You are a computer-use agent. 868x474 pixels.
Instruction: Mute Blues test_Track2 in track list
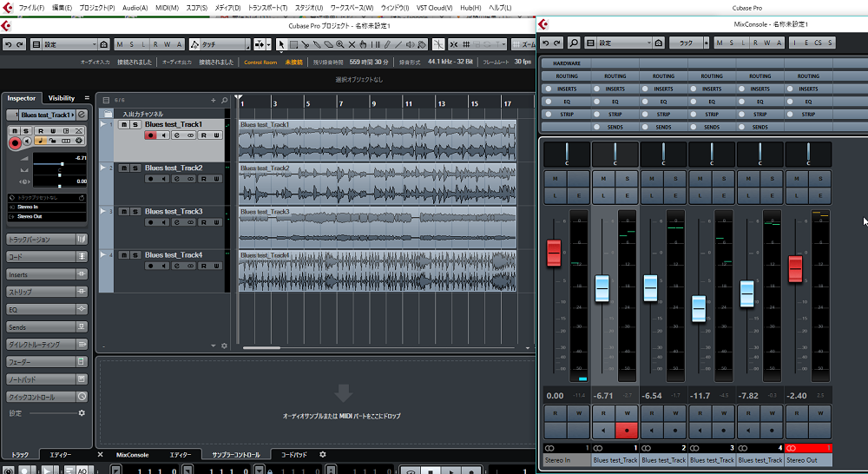(124, 168)
